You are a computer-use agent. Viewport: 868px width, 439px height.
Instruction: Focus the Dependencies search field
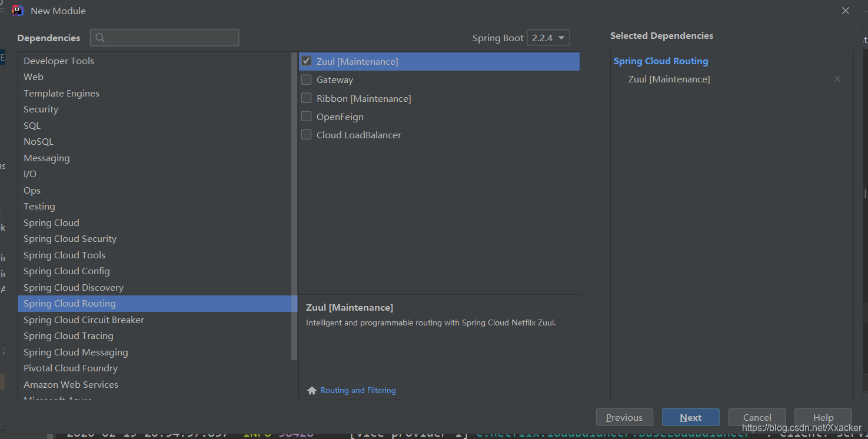click(x=165, y=38)
